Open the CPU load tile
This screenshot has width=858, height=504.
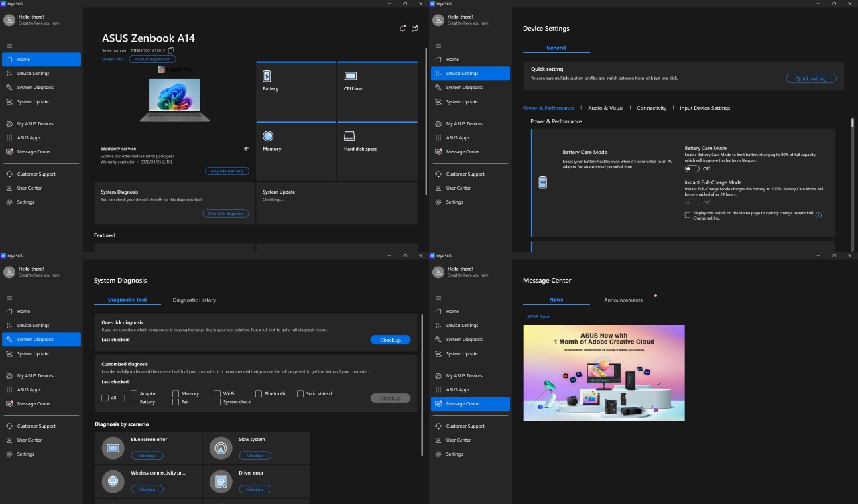[377, 92]
